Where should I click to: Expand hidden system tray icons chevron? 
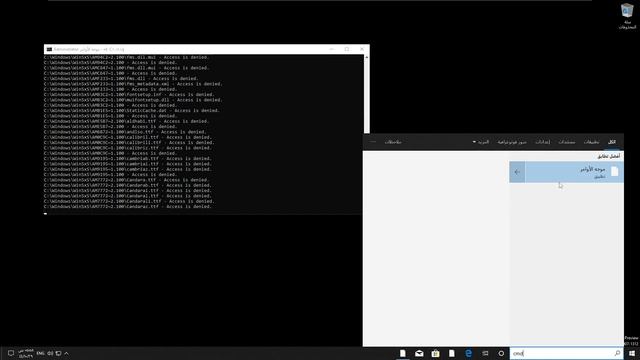[x=66, y=353]
